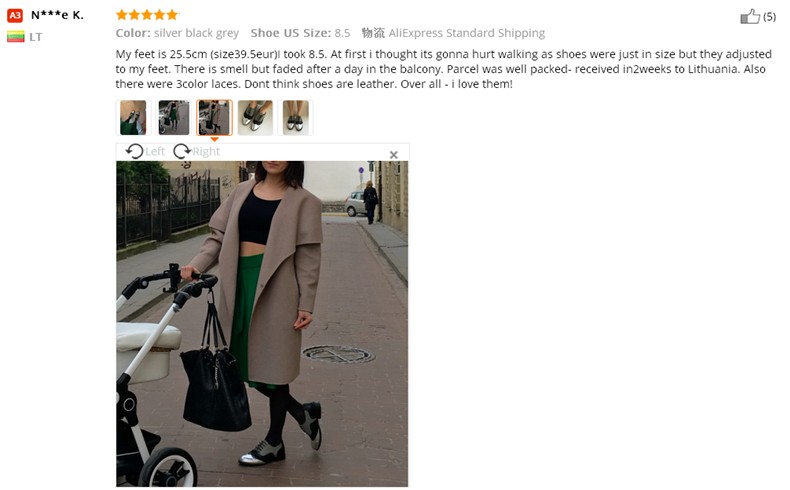
Task: Open the fifth review photo thumbnail
Action: pyautogui.click(x=295, y=117)
